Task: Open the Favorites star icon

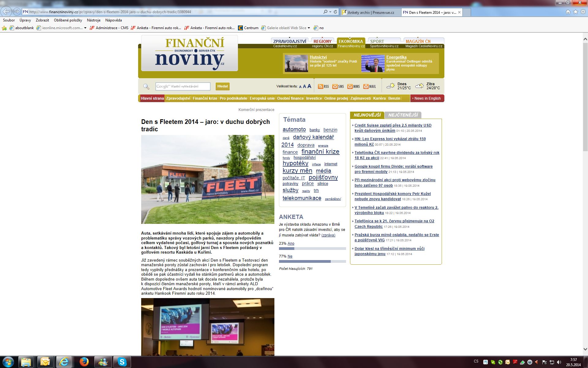Action: (x=575, y=12)
